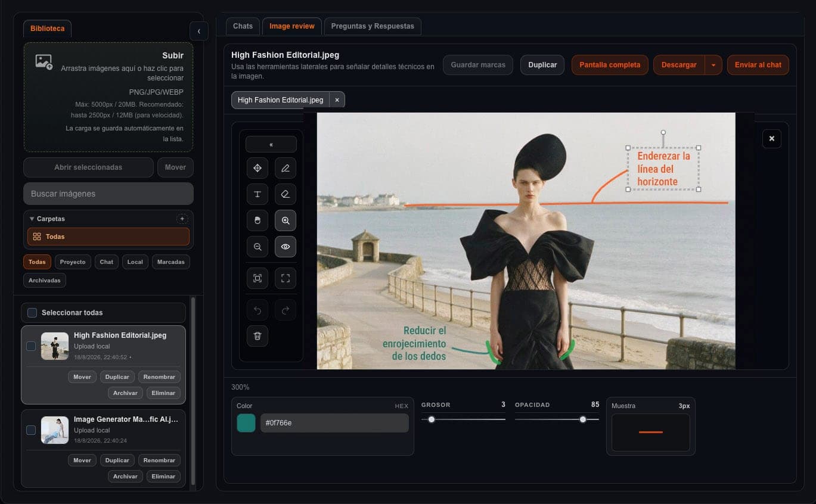Collapse the annotation toolbar with double chevron

(x=271, y=144)
